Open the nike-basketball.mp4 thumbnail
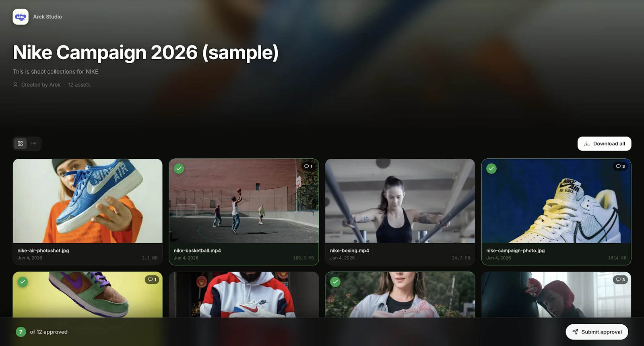Screen dimensions: 644x346 tap(244, 201)
